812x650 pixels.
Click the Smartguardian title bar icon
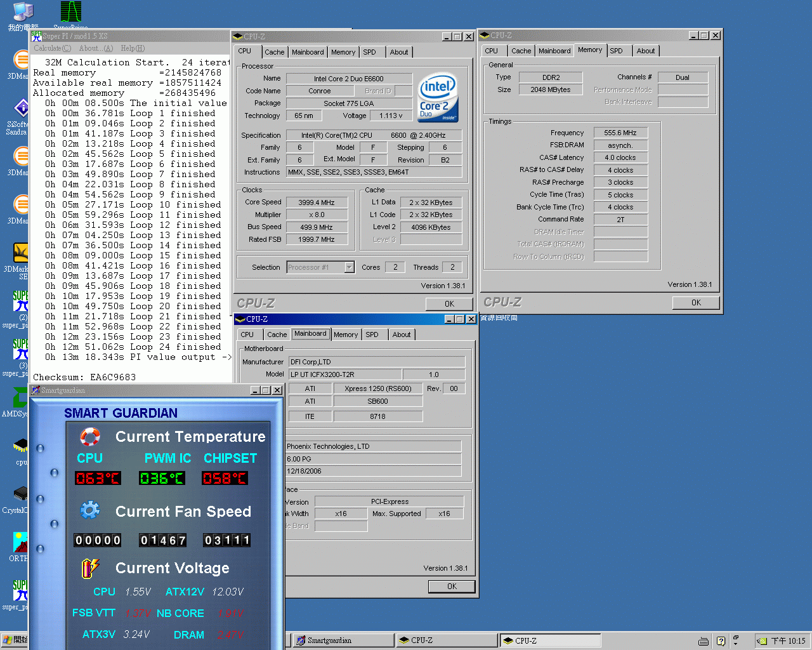coord(36,390)
